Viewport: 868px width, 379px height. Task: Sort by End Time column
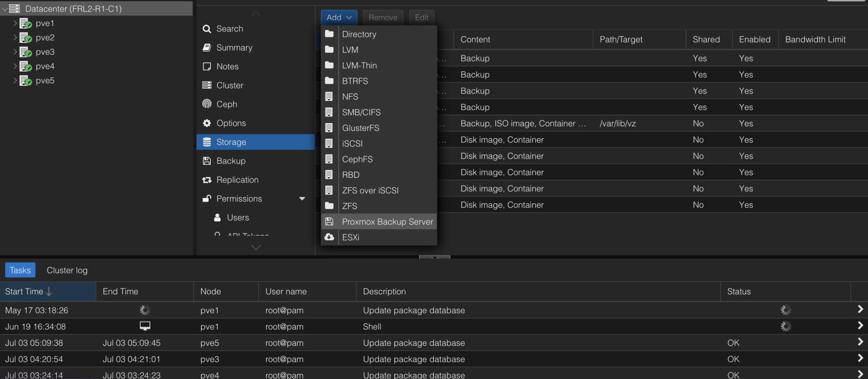(145, 292)
